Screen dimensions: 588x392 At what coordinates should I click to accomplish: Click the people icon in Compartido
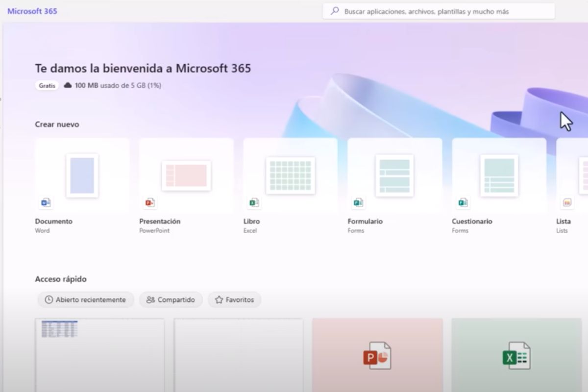coord(150,299)
